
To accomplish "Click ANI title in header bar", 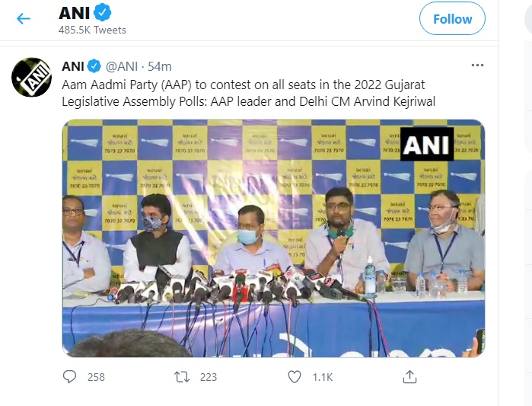I will tap(75, 13).
